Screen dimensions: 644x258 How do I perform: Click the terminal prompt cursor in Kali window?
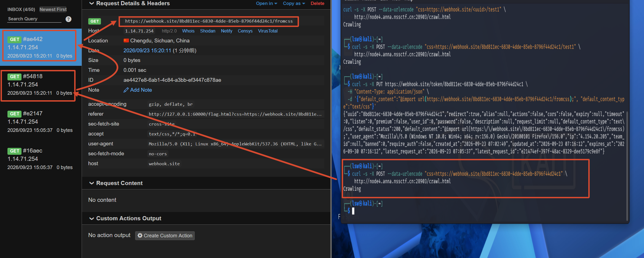click(x=353, y=211)
